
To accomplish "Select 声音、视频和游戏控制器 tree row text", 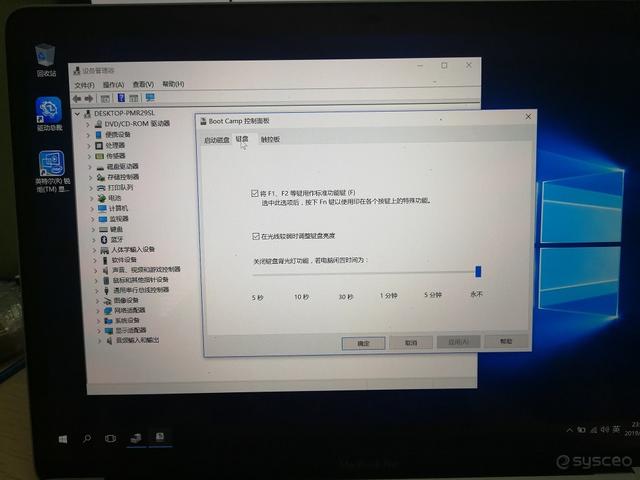I will point(146,270).
